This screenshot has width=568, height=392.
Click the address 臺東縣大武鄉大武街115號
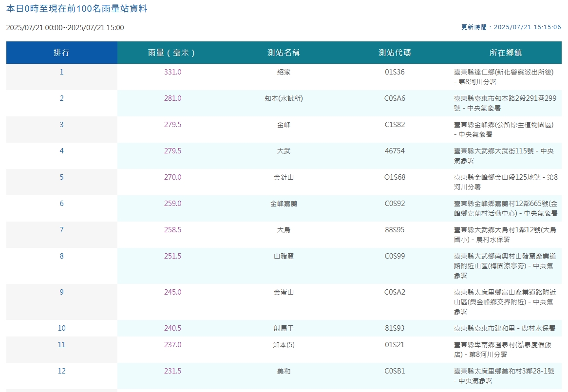click(494, 151)
